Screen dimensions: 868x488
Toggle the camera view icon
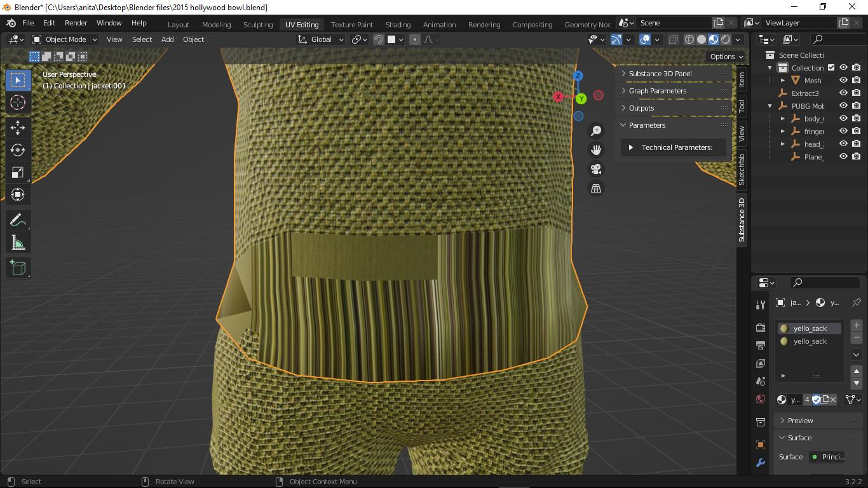[x=596, y=169]
